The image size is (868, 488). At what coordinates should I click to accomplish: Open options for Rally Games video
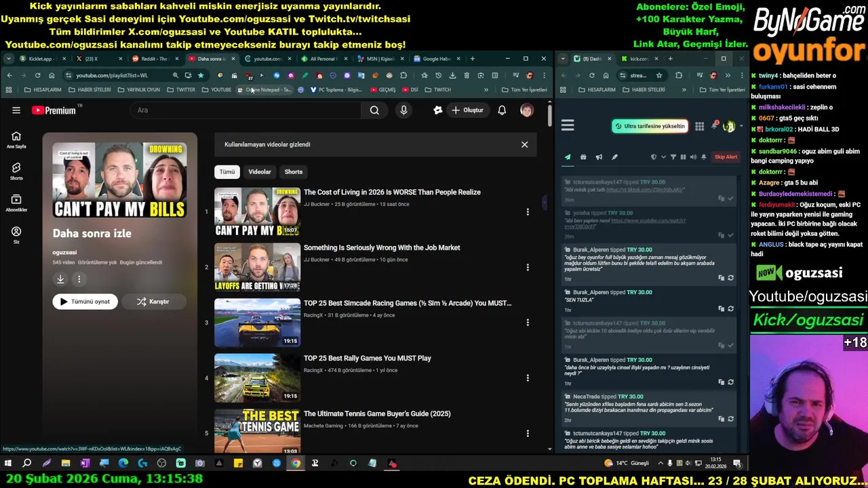tap(528, 378)
